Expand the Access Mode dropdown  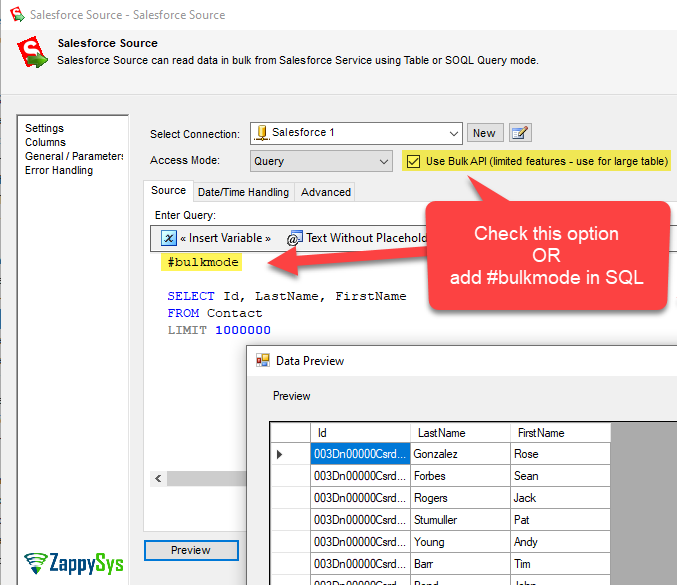pos(384,161)
